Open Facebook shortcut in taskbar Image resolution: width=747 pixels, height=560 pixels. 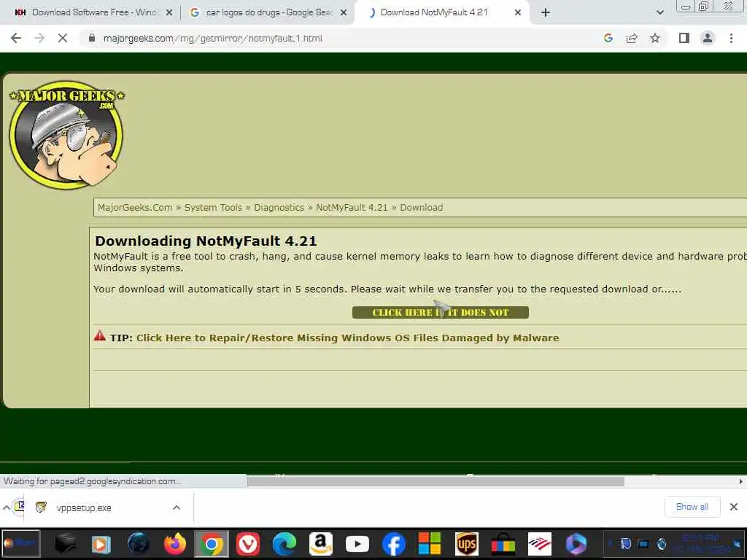pos(393,543)
